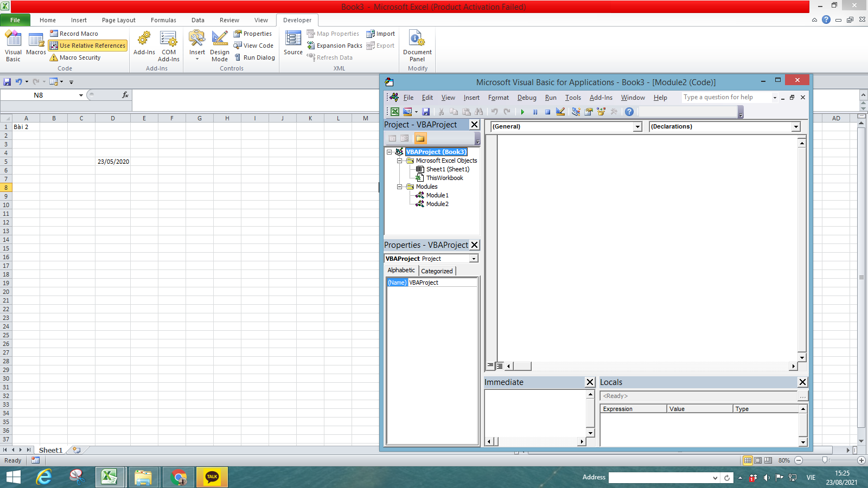Collapse Modules folder in project tree
Image resolution: width=868 pixels, height=488 pixels.
[x=400, y=187]
